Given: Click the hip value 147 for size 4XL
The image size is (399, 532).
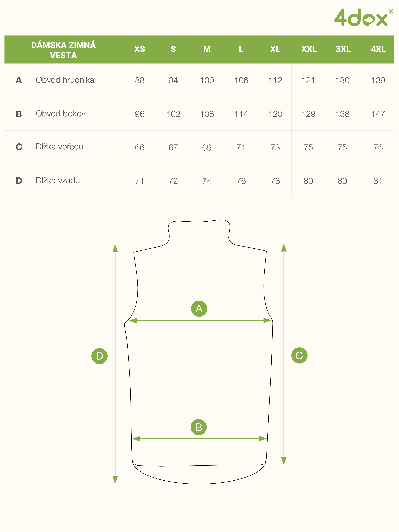Looking at the screenshot, I should coord(378,114).
